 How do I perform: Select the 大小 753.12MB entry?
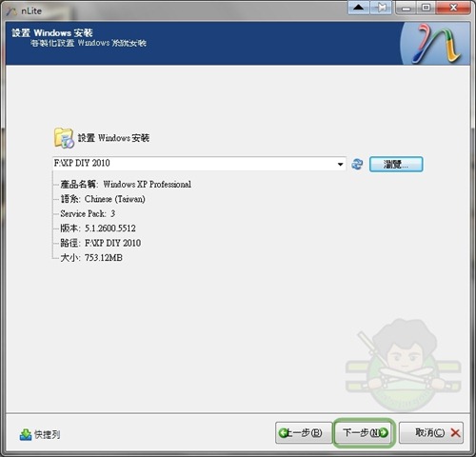pos(91,257)
